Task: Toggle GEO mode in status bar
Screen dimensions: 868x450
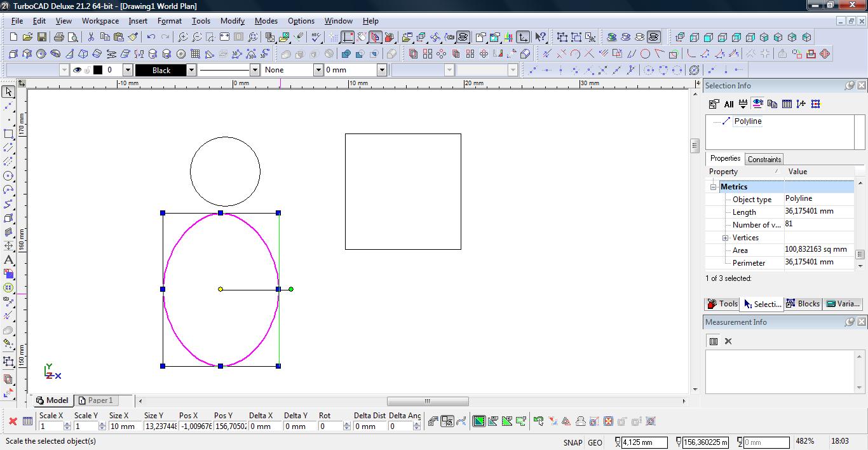Action: 595,442
